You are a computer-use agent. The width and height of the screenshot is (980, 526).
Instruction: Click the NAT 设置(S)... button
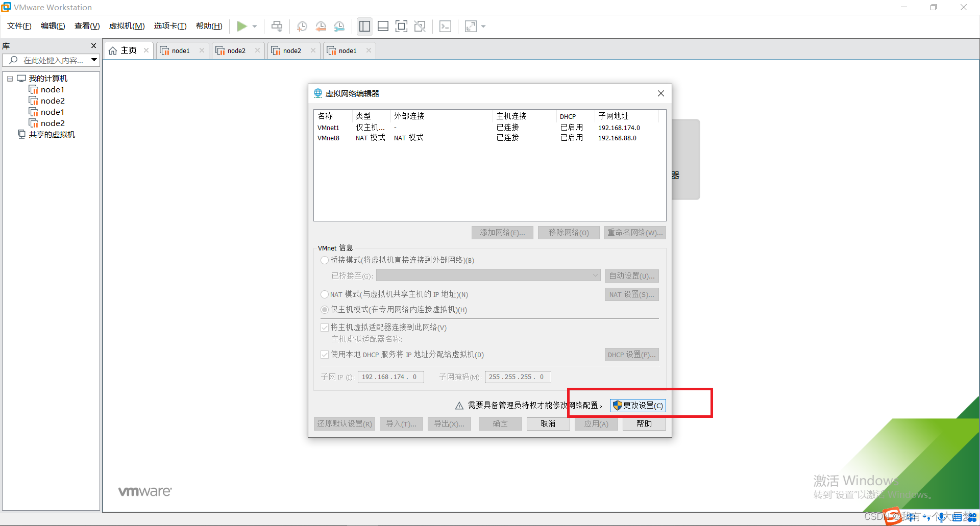[x=632, y=294]
